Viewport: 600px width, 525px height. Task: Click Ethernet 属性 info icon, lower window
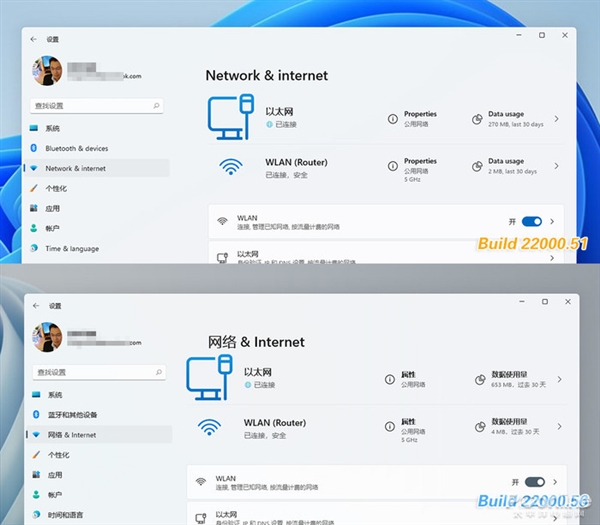click(390, 379)
